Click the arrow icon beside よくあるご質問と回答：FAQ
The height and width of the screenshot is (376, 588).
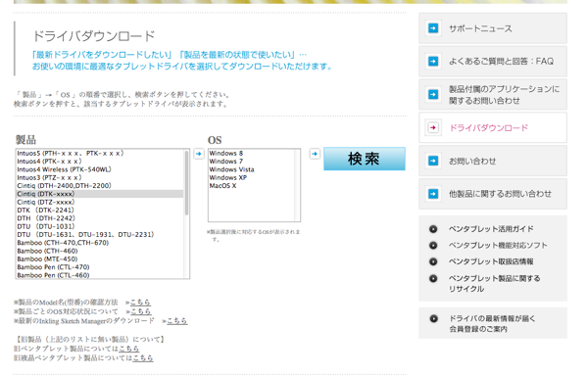[x=433, y=61]
